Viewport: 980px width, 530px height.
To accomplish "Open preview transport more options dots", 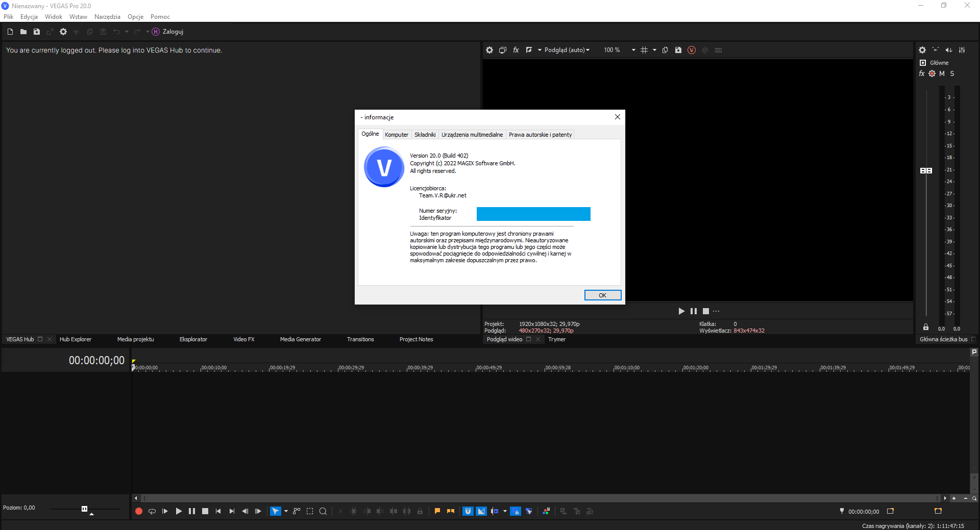I will [x=716, y=311].
